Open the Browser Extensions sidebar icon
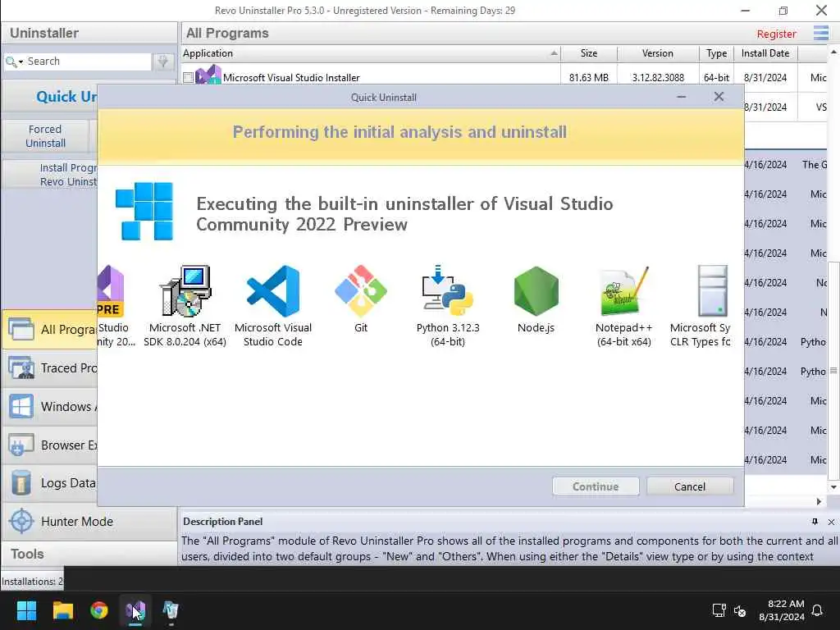Viewport: 840px width, 630px height. 21,445
